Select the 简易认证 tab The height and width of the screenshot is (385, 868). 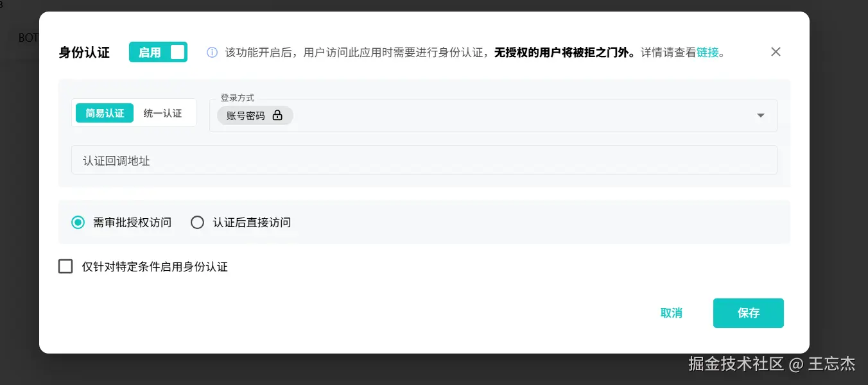[105, 113]
